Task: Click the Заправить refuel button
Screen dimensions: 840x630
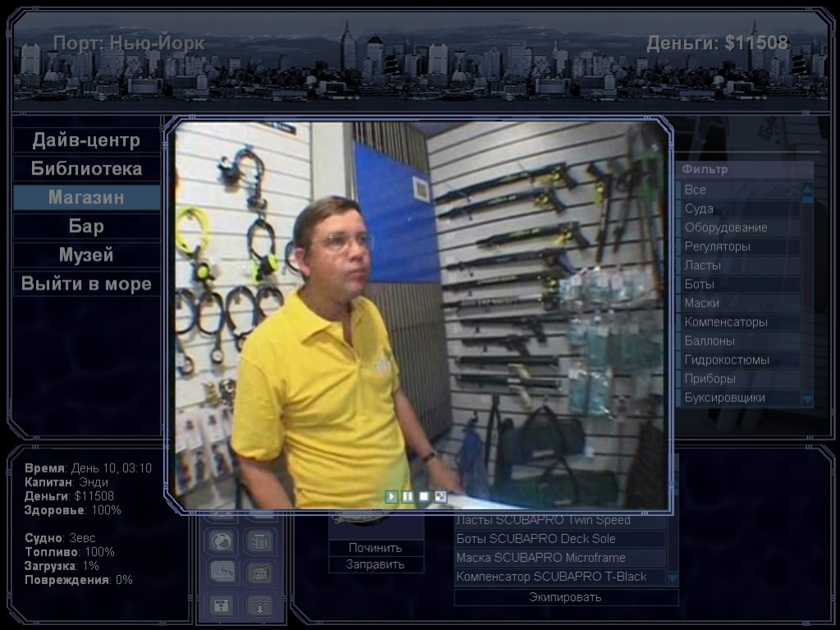Action: click(376, 564)
